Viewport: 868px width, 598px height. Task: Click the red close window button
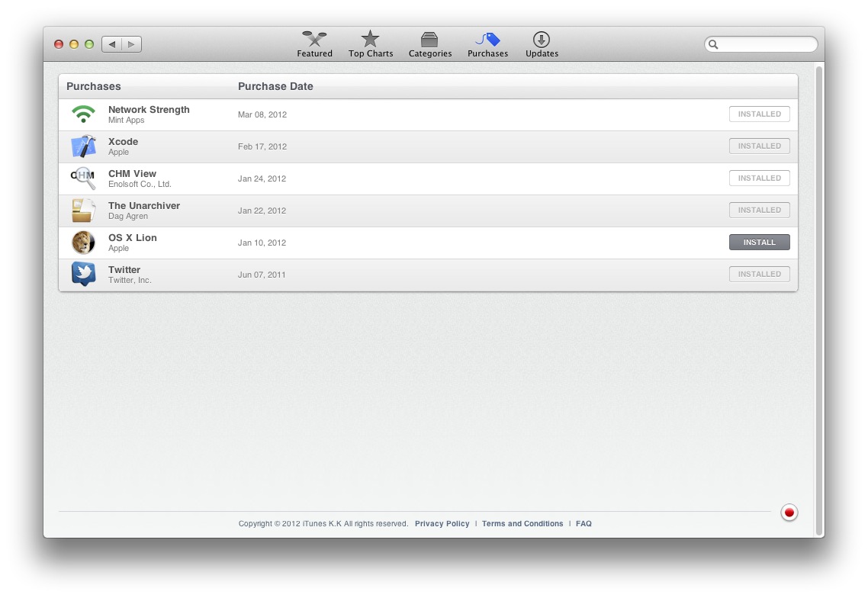[58, 44]
